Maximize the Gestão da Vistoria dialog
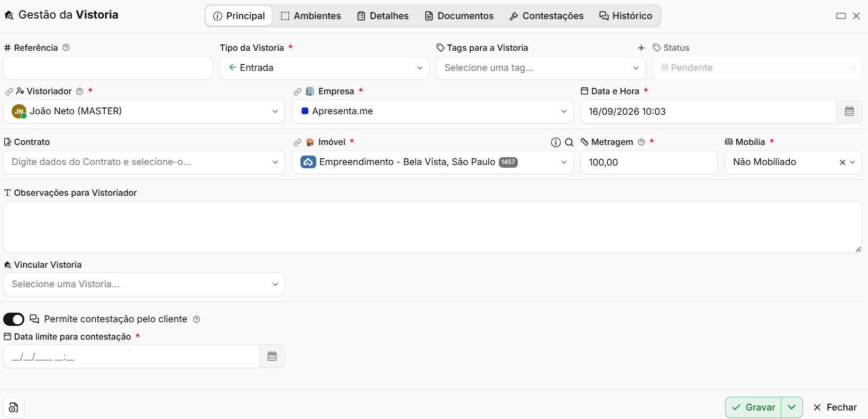The width and height of the screenshot is (868, 419). pos(841,16)
